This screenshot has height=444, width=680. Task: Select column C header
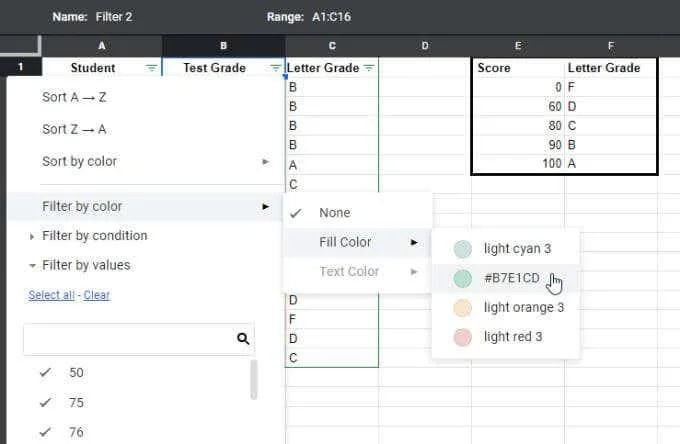(x=332, y=46)
